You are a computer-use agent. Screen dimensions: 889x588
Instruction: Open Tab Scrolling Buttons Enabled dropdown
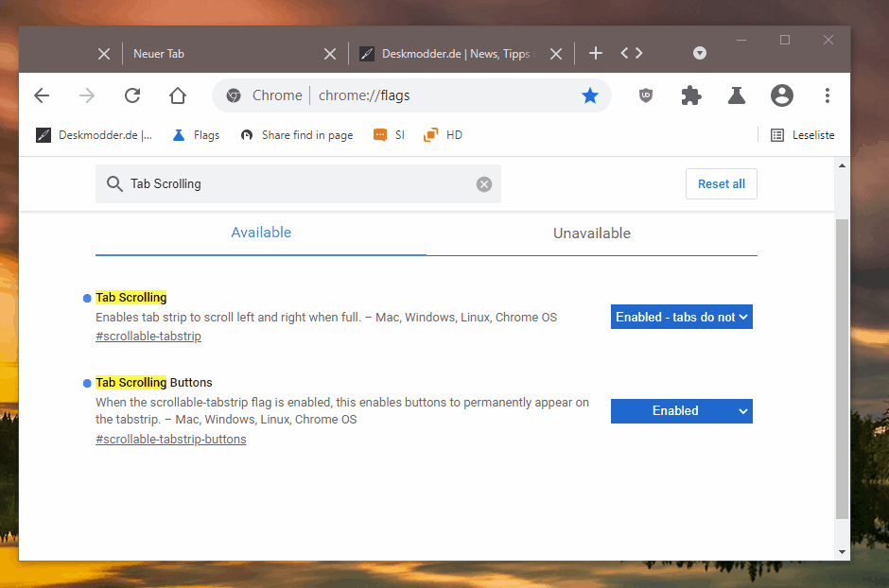pyautogui.click(x=682, y=410)
